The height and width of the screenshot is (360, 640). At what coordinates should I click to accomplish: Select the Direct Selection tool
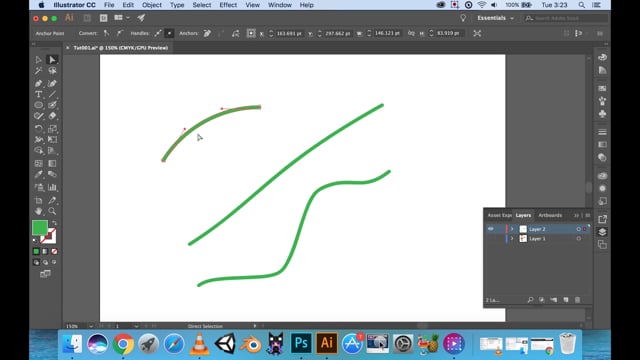point(52,60)
